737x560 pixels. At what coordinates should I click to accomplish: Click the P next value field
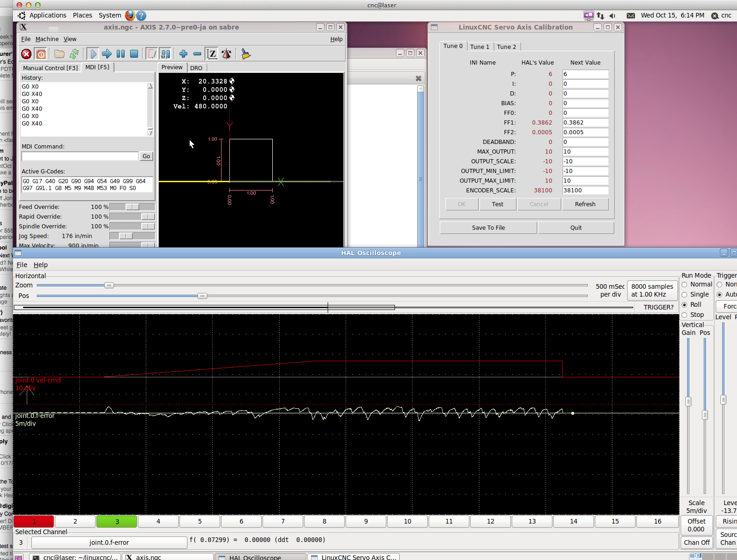585,74
